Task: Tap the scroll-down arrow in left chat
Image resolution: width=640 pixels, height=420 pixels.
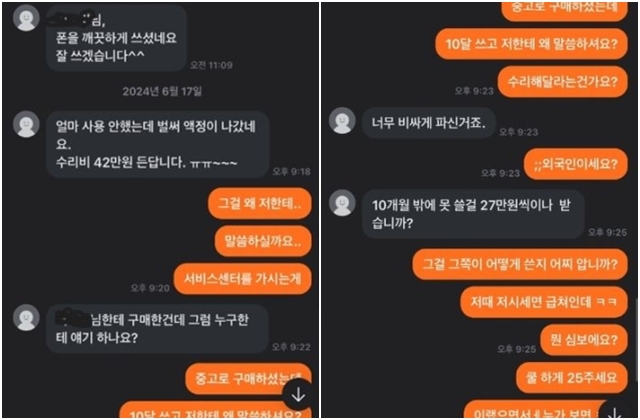Action: (x=298, y=395)
